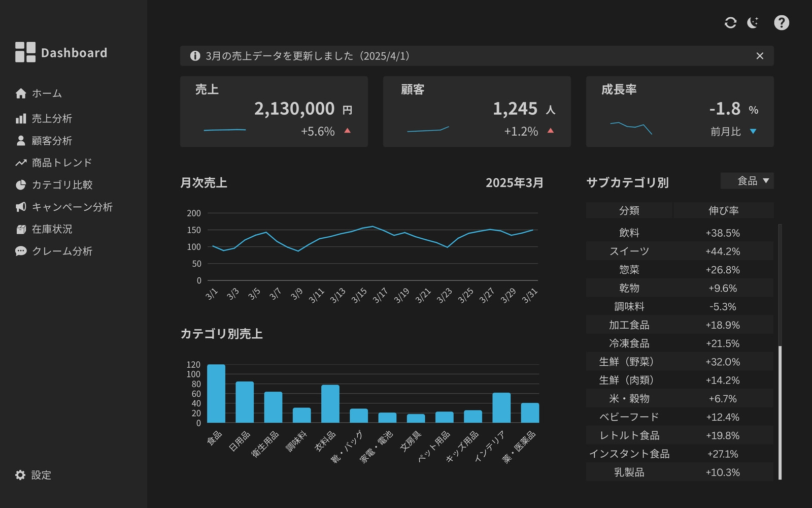Open カテゴリ比較 pie chart icon
Image resolution: width=812 pixels, height=508 pixels.
pyautogui.click(x=21, y=185)
